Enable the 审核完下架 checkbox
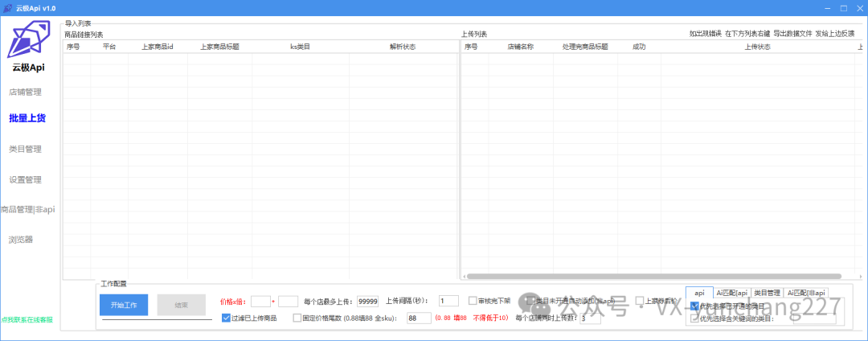Screen dimensions: 868x341 (473, 301)
